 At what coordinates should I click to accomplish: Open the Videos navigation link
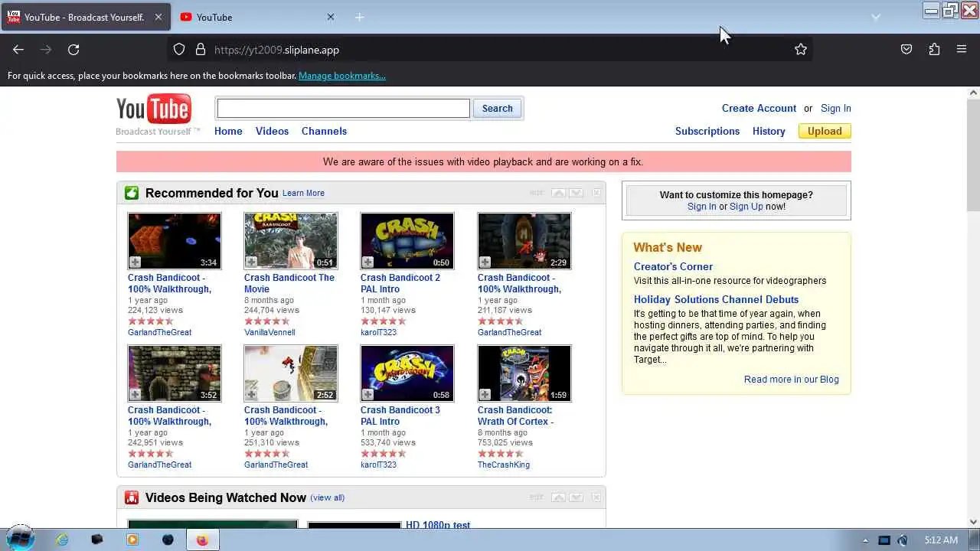pos(272,131)
